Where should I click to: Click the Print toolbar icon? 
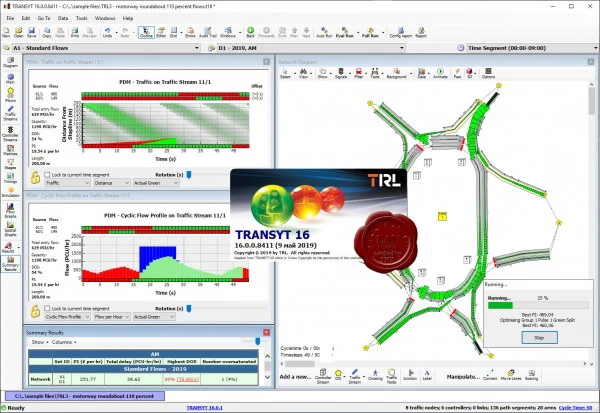point(75,32)
